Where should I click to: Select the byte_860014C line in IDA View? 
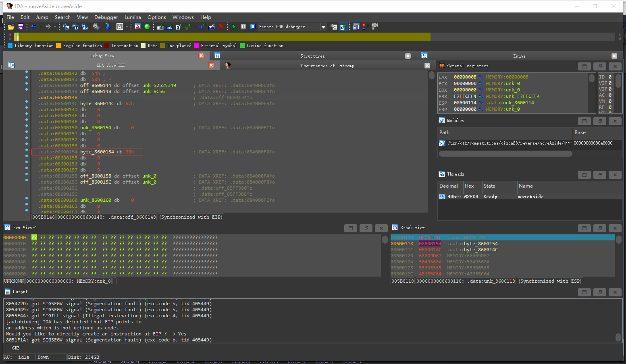[88, 103]
